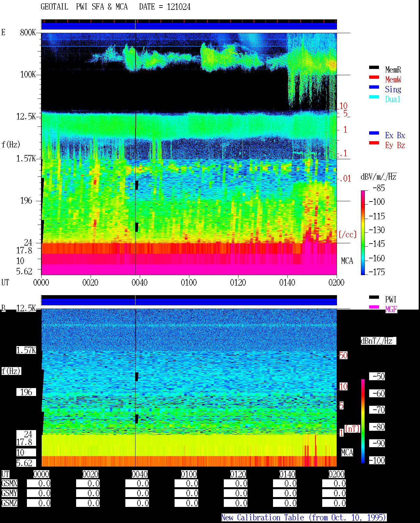This screenshot has width=420, height=523.
Task: Click the GSMZ row label
Action: coord(9,503)
